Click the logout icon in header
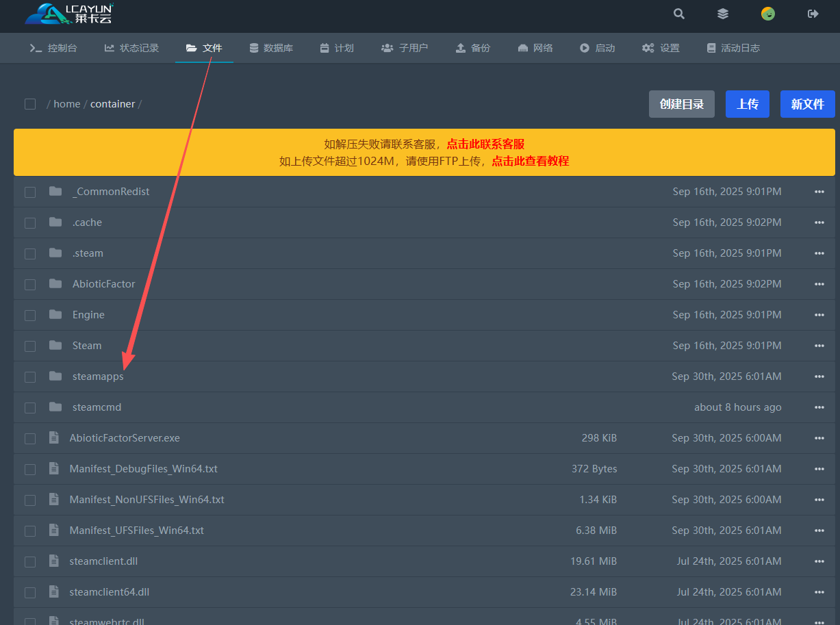Image resolution: width=840 pixels, height=625 pixels. 813,14
